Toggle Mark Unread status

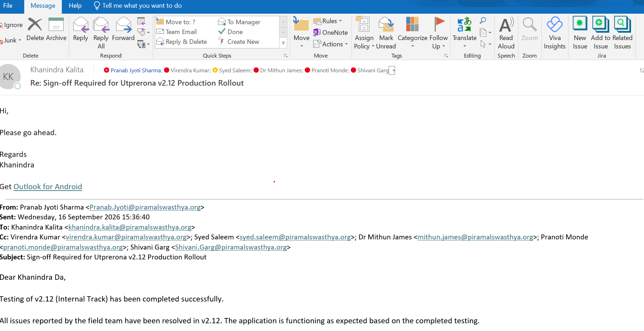pos(386,33)
